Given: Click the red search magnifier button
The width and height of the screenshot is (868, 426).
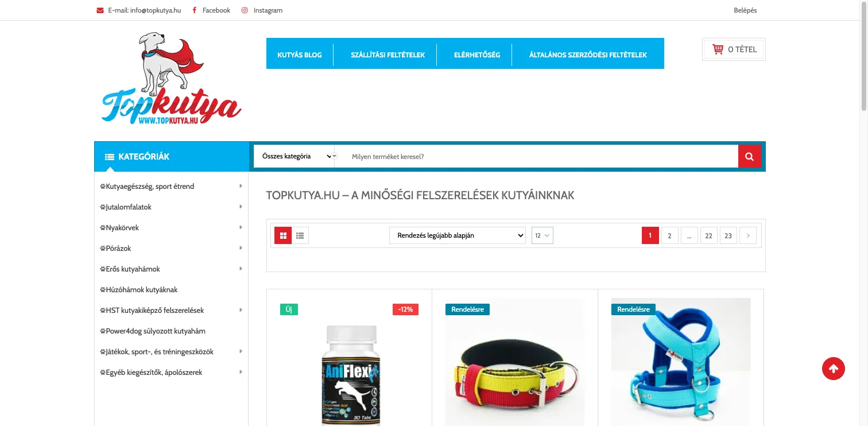Looking at the screenshot, I should tap(749, 156).
